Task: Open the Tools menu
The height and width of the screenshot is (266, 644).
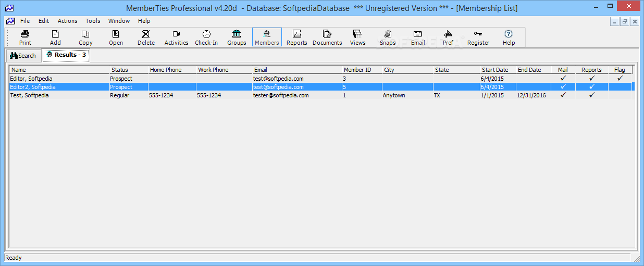Action: pos(93,21)
